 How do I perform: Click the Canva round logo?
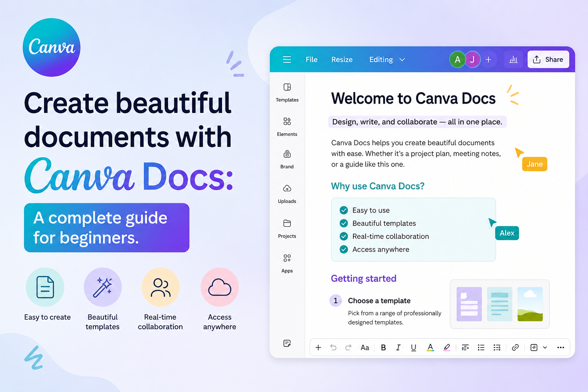point(52,47)
